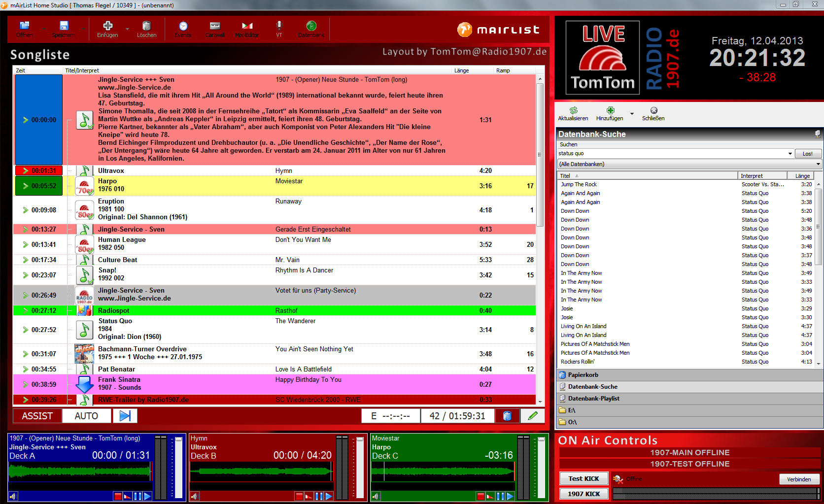Click the pin icon on Datenbank-Suche header

[817, 134]
